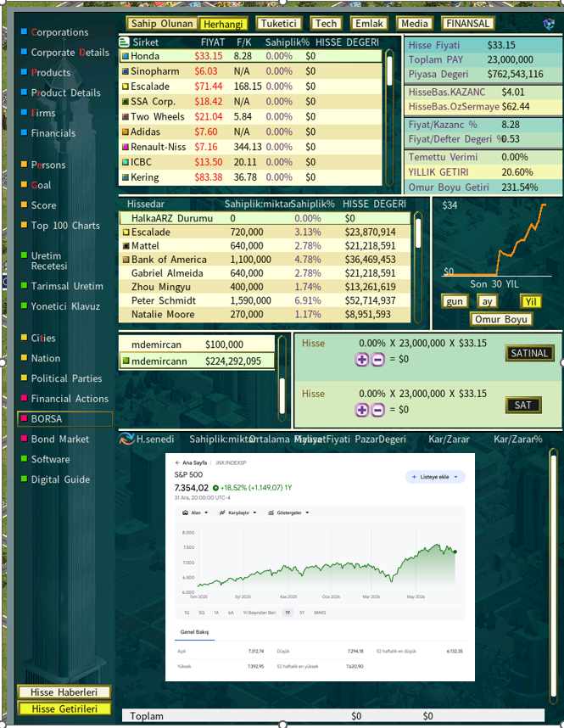Select the Natalie Moore shareholder row

tap(265, 314)
